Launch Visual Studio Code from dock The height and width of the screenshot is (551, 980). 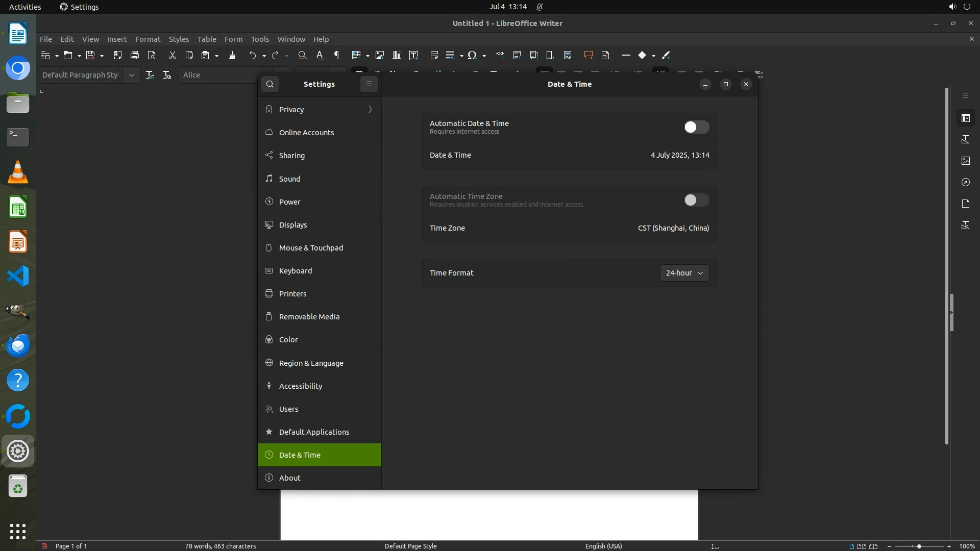pyautogui.click(x=18, y=276)
